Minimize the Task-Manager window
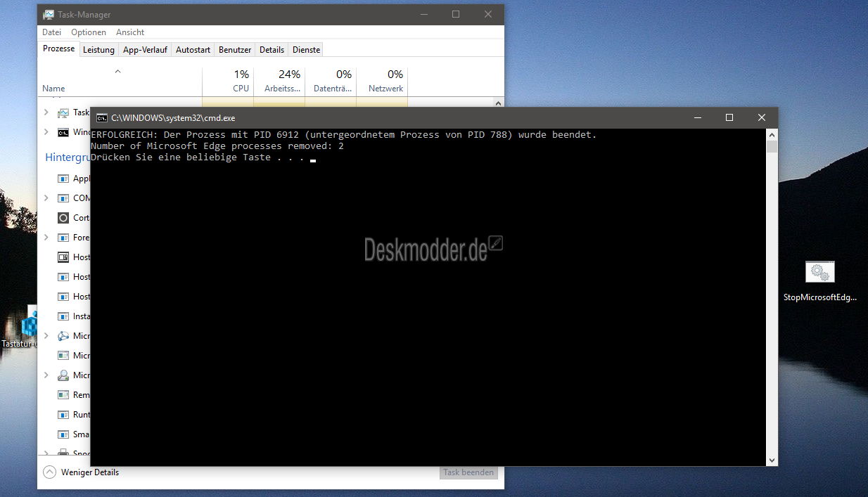The image size is (868, 497). tap(423, 15)
